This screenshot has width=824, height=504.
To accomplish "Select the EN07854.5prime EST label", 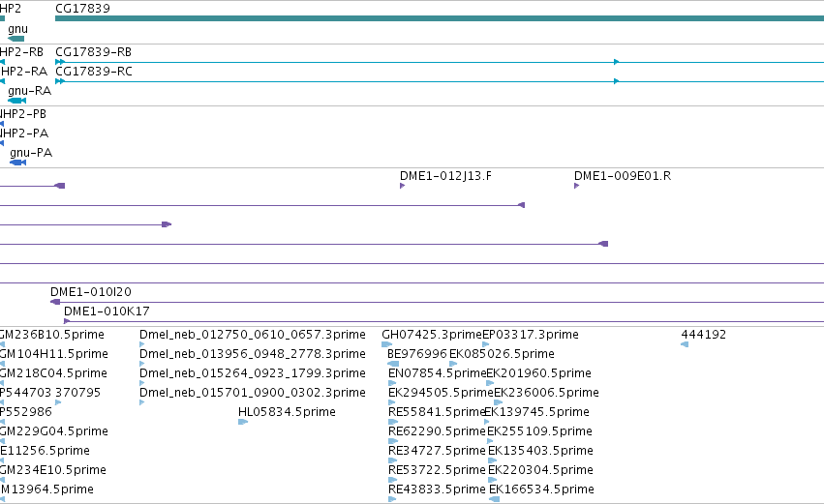I will pyautogui.click(x=438, y=373).
